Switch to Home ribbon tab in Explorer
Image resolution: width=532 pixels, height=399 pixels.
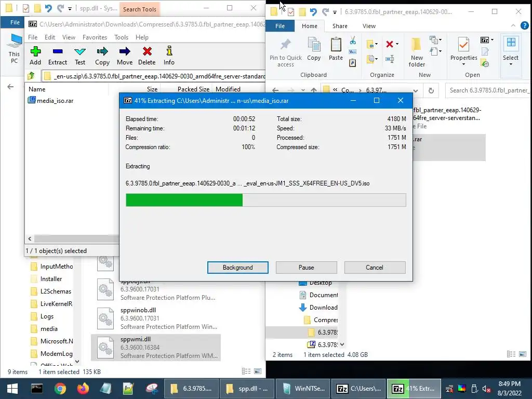coord(310,26)
